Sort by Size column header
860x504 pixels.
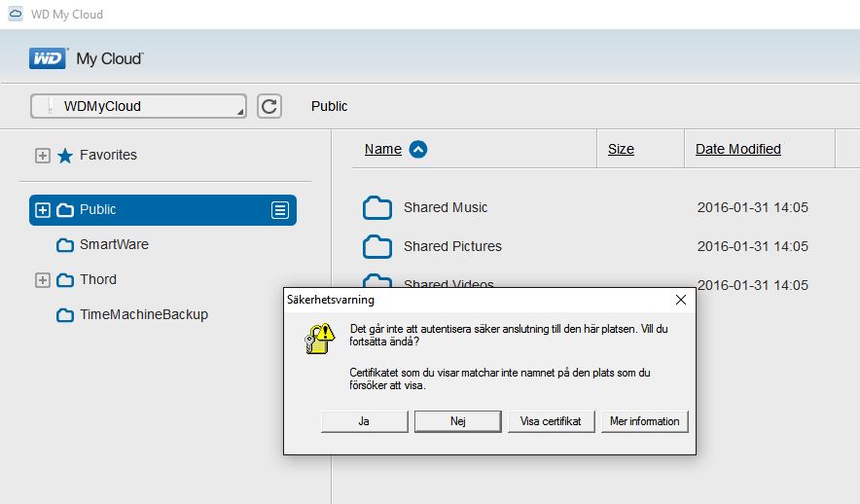(621, 149)
